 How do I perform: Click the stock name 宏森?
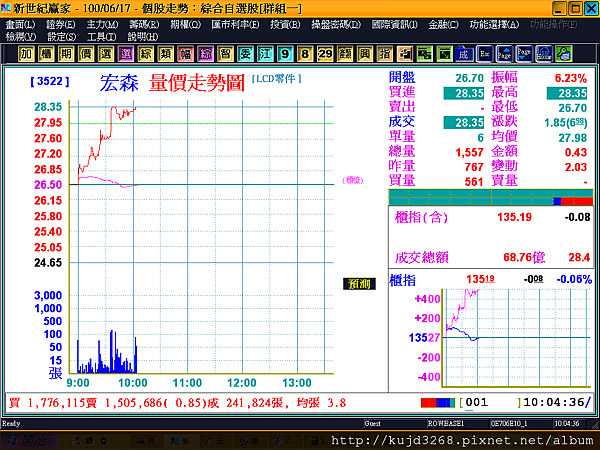119,83
